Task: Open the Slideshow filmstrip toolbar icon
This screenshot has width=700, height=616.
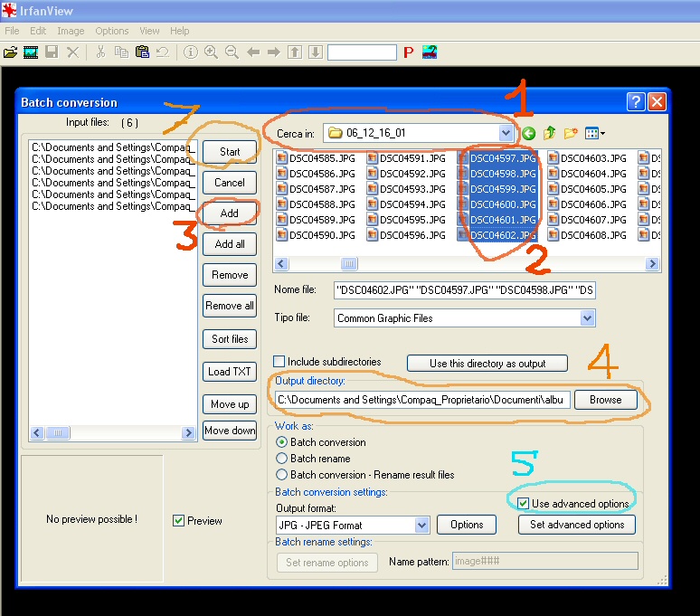Action: pos(31,52)
